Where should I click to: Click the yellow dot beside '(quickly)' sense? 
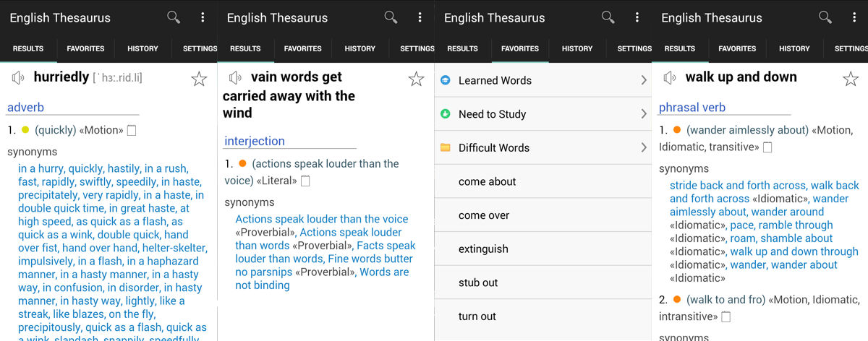(25, 130)
